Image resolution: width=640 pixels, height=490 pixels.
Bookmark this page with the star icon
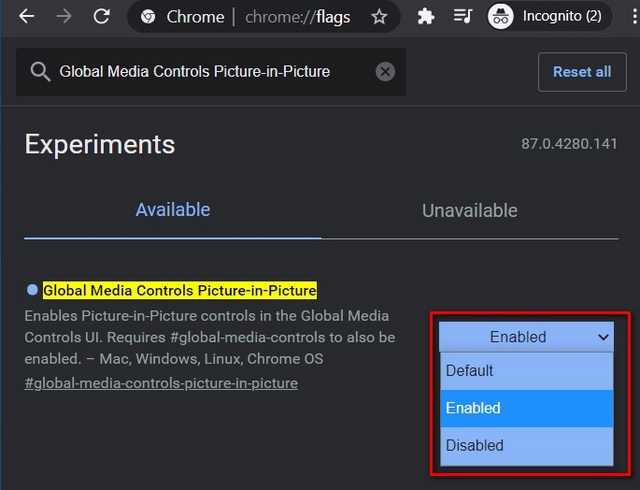[379, 17]
